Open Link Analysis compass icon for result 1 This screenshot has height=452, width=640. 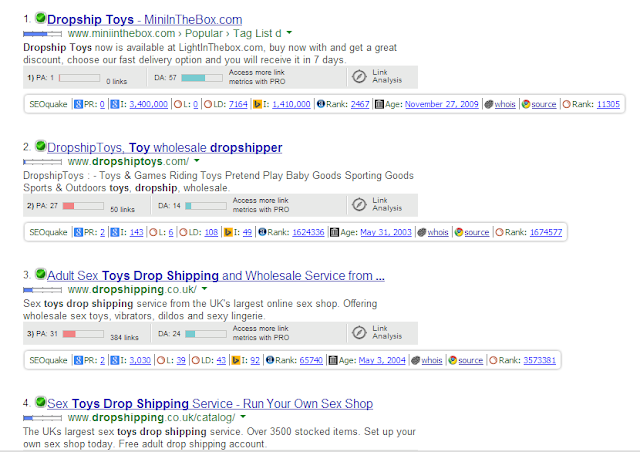click(x=359, y=76)
